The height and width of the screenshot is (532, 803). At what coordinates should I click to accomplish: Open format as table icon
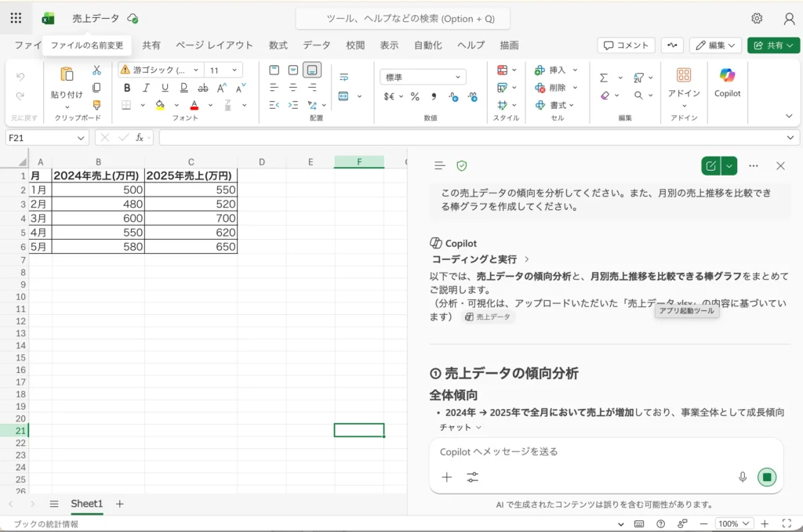(503, 88)
